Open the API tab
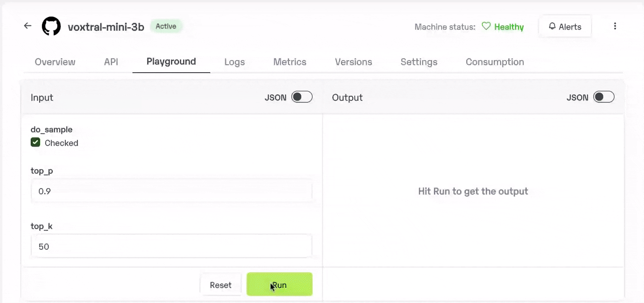644x303 pixels. [111, 62]
